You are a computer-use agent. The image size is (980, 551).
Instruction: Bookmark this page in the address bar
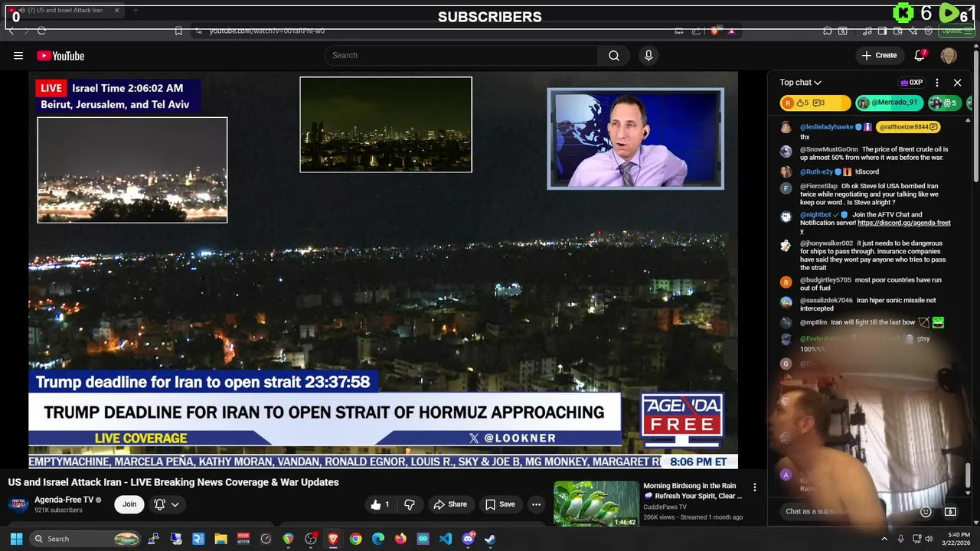178,31
